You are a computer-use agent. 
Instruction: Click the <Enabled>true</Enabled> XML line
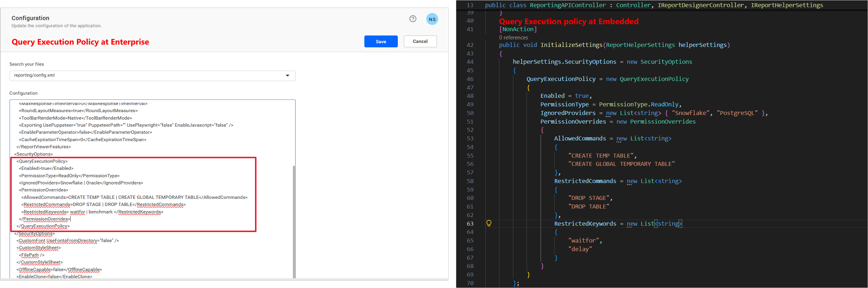(x=46, y=168)
